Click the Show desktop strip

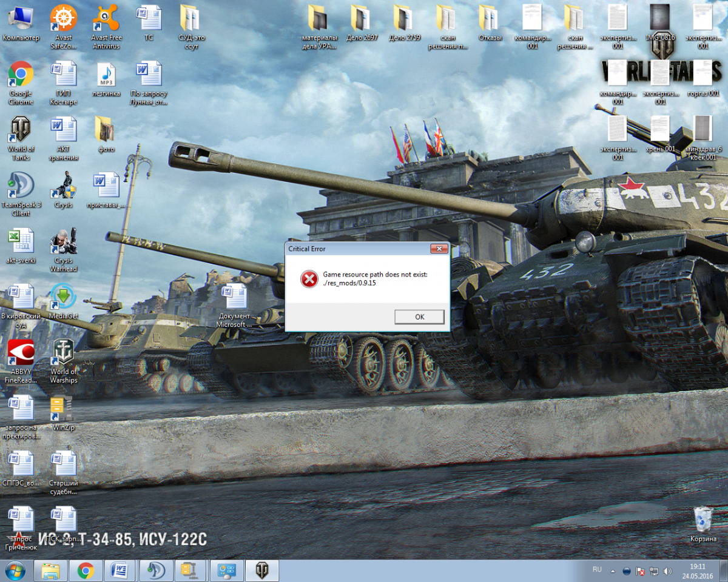[724, 571]
